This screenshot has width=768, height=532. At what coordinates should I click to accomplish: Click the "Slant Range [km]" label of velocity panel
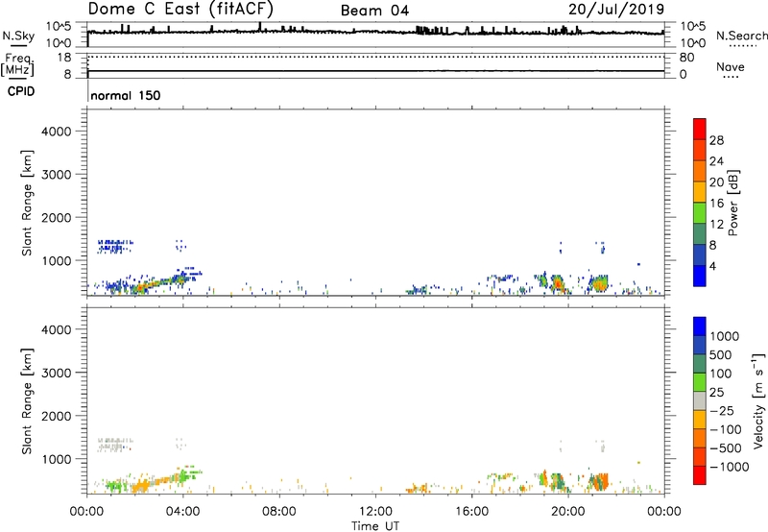pyautogui.click(x=27, y=401)
